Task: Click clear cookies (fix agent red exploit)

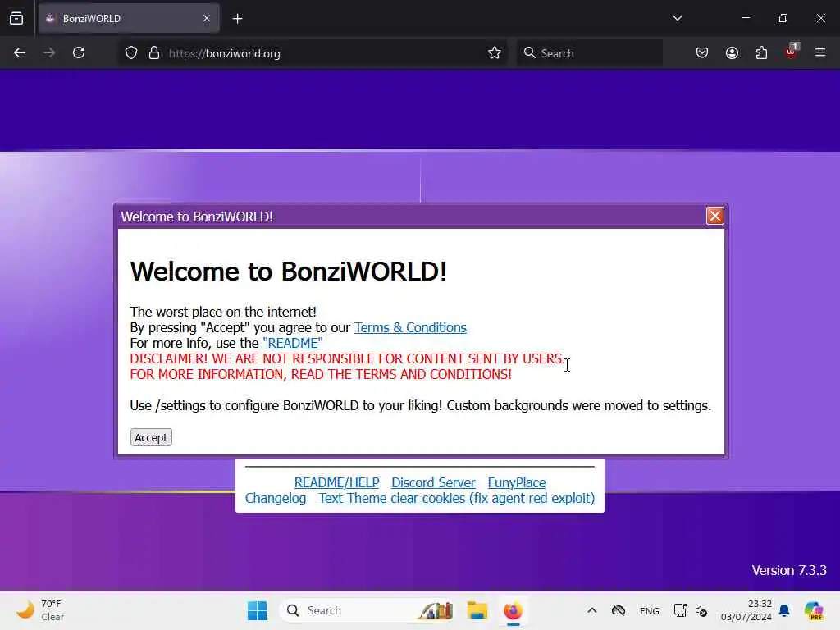Action: tap(492, 498)
